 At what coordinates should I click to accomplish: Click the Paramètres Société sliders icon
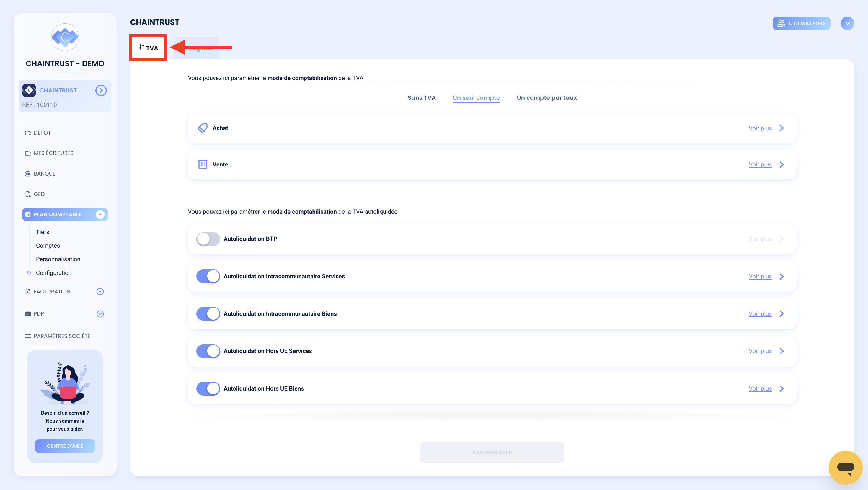pos(28,336)
